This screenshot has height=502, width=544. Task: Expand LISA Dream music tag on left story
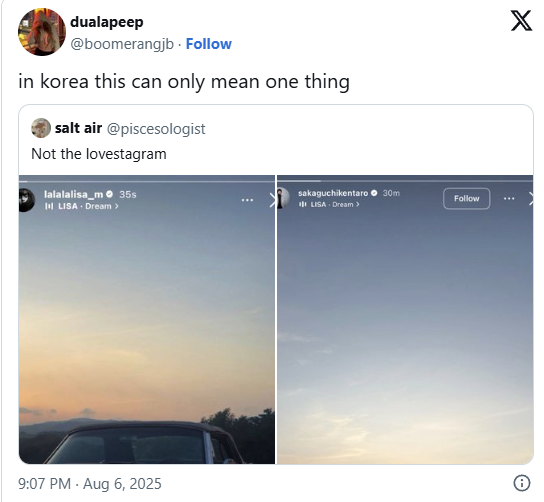coord(82,206)
